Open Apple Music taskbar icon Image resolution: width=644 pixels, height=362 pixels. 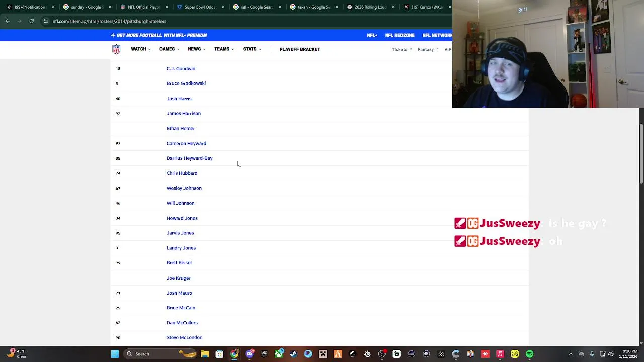[500, 354]
